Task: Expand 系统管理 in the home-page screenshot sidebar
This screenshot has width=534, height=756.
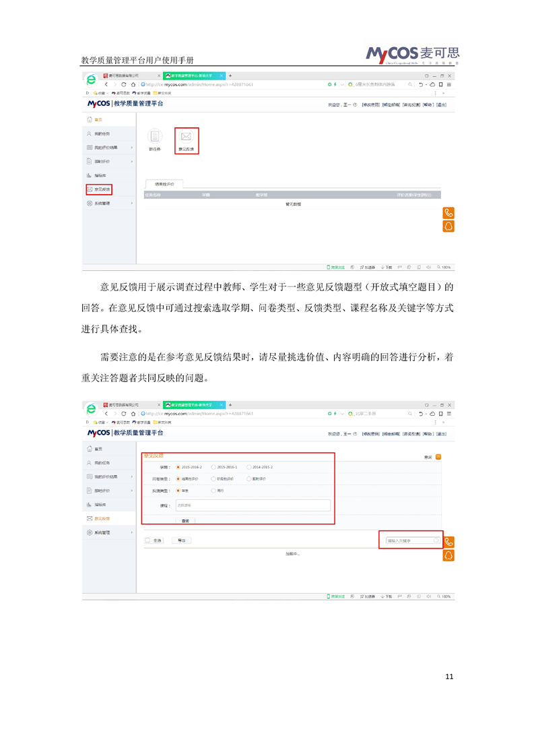Action: coord(109,203)
